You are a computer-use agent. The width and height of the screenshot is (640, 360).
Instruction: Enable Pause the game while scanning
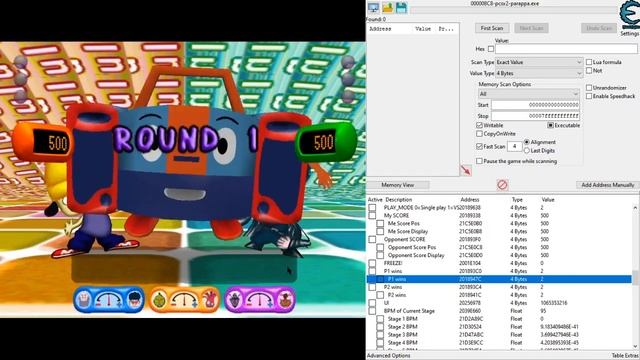480,161
